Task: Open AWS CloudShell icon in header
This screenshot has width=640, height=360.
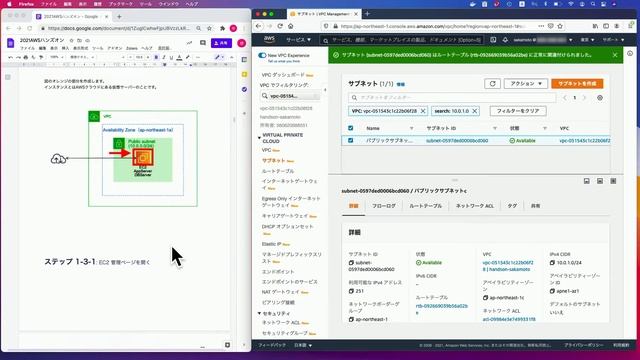Action: pos(493,40)
